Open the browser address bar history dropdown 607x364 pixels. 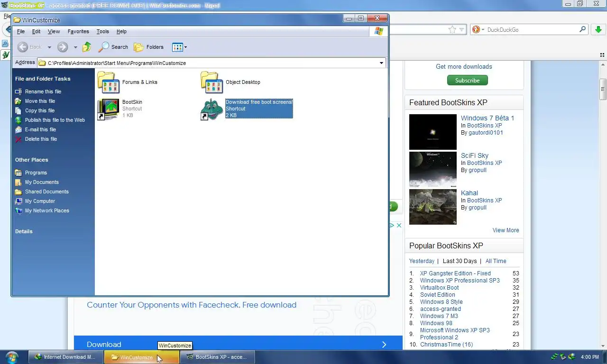(x=461, y=30)
